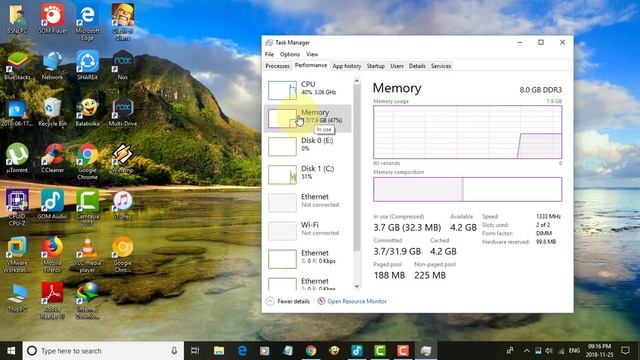Open Google Chrome desktop shortcut
Screen dimensions: 640x360
point(87,162)
